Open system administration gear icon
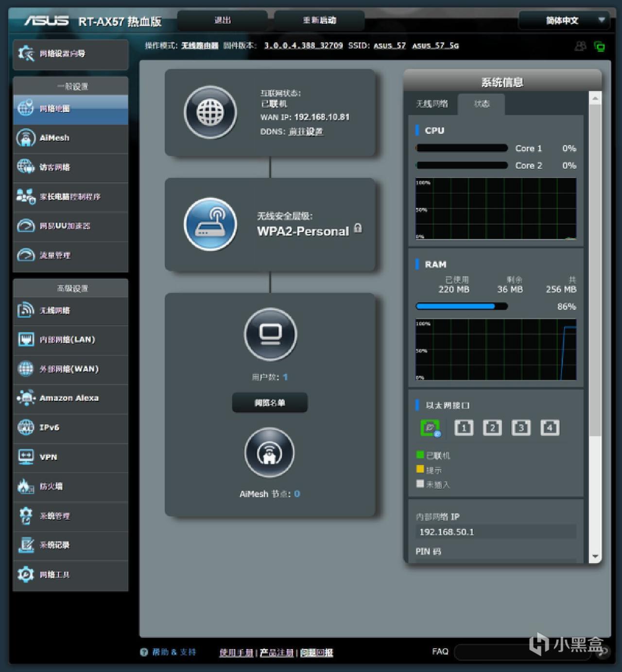The height and width of the screenshot is (672, 622). click(x=26, y=516)
